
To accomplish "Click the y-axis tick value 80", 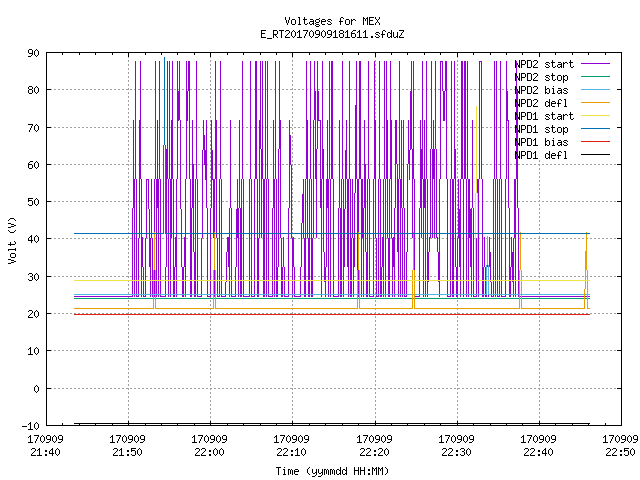I will (x=33, y=90).
